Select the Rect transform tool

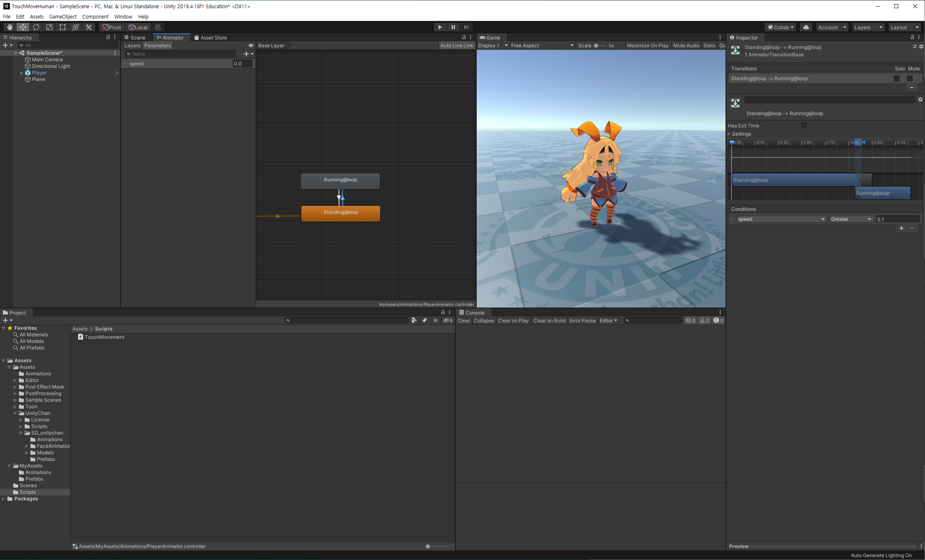(63, 27)
